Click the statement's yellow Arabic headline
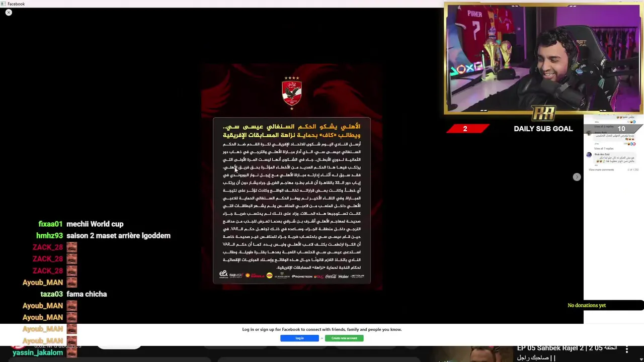Screen dimensions: 644x362 coord(292,131)
